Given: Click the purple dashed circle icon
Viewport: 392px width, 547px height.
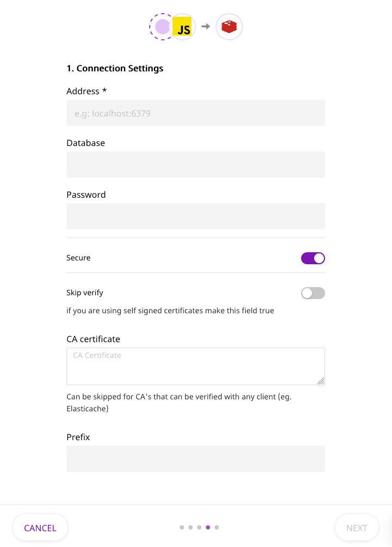Looking at the screenshot, I should point(162,27).
